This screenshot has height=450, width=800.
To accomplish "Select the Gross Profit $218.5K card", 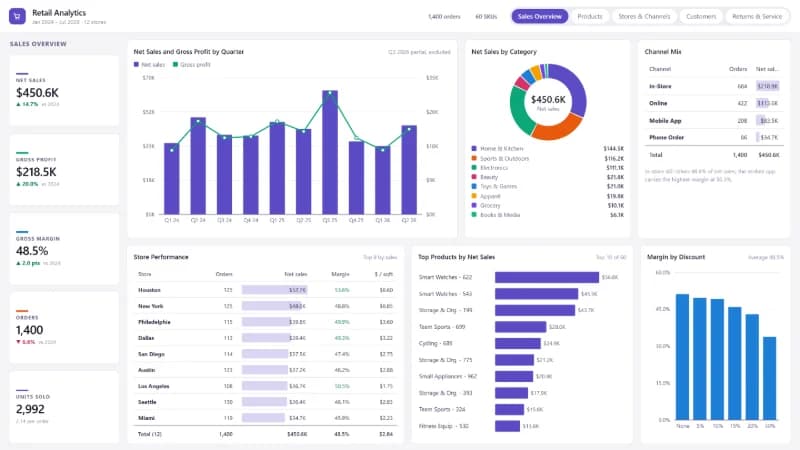I will [64, 170].
